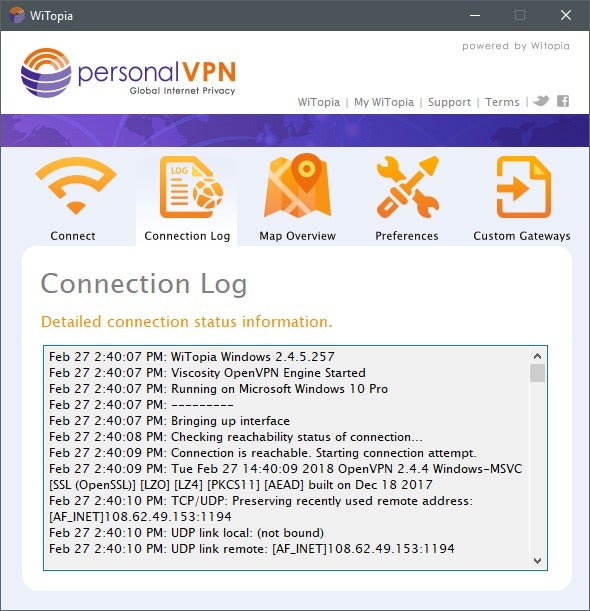
Task: Click the personalVPN globe logo
Action: pyautogui.click(x=46, y=72)
